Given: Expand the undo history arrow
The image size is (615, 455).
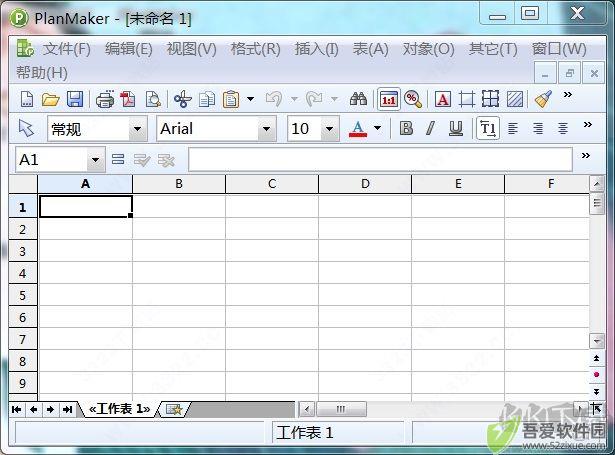Looking at the screenshot, I should click(x=294, y=99).
